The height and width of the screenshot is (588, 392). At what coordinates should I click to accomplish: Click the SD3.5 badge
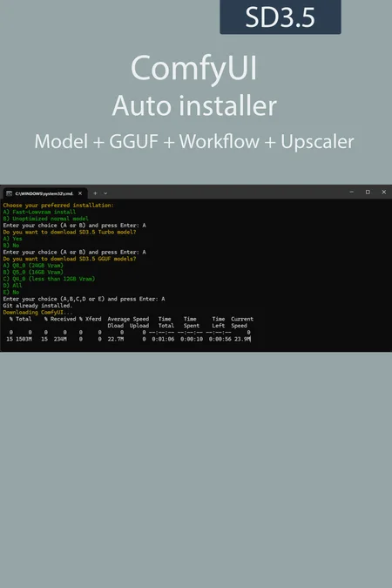click(x=280, y=17)
